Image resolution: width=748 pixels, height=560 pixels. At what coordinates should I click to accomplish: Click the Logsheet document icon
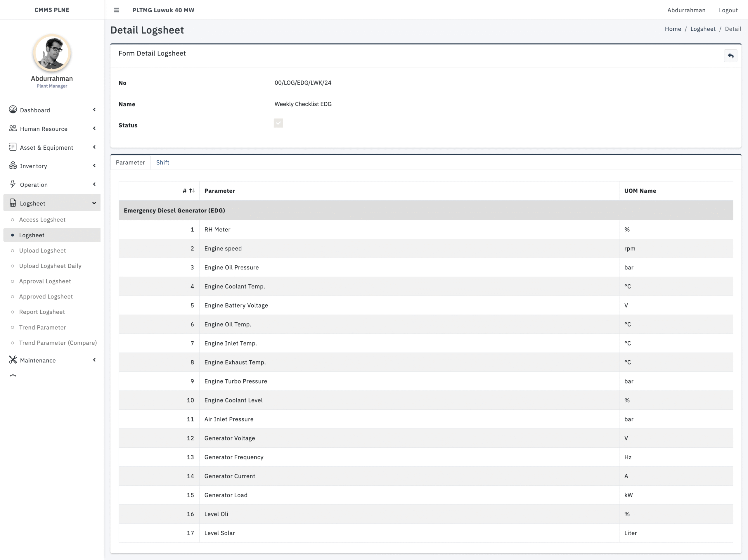[13, 203]
